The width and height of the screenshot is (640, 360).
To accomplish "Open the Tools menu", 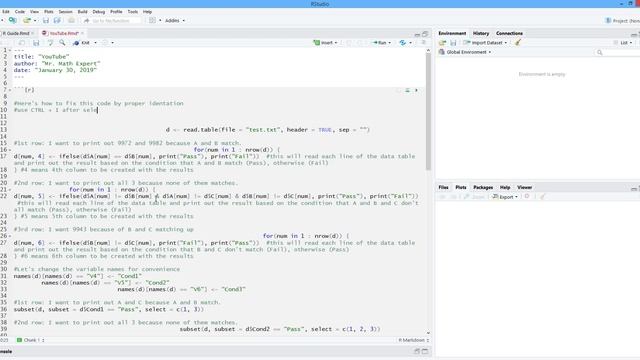I will point(133,12).
